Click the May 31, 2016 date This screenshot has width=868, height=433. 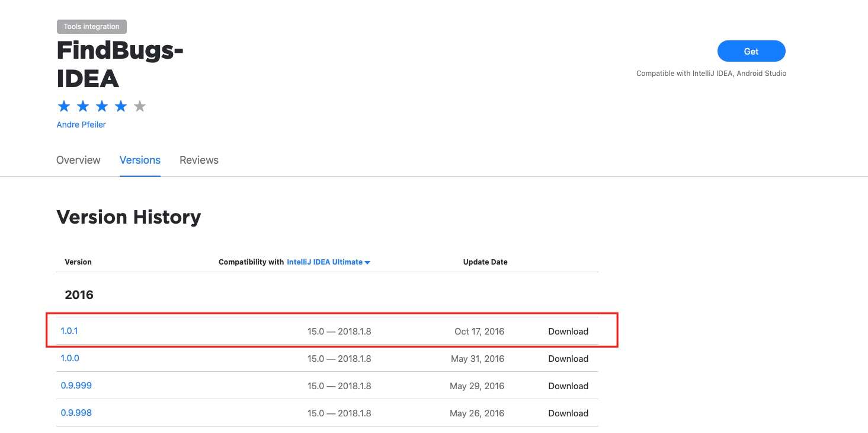(477, 359)
